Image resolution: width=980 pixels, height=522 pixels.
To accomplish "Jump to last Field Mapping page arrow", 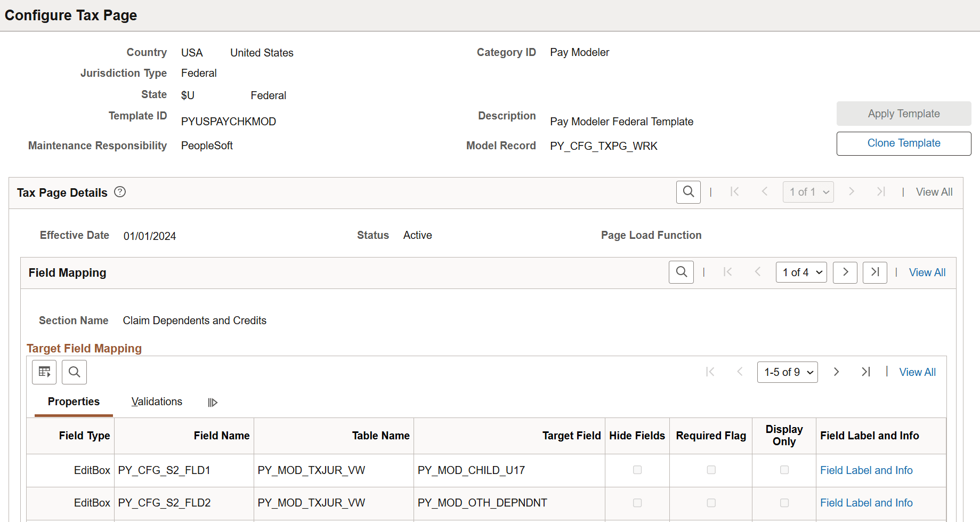I will pyautogui.click(x=874, y=272).
